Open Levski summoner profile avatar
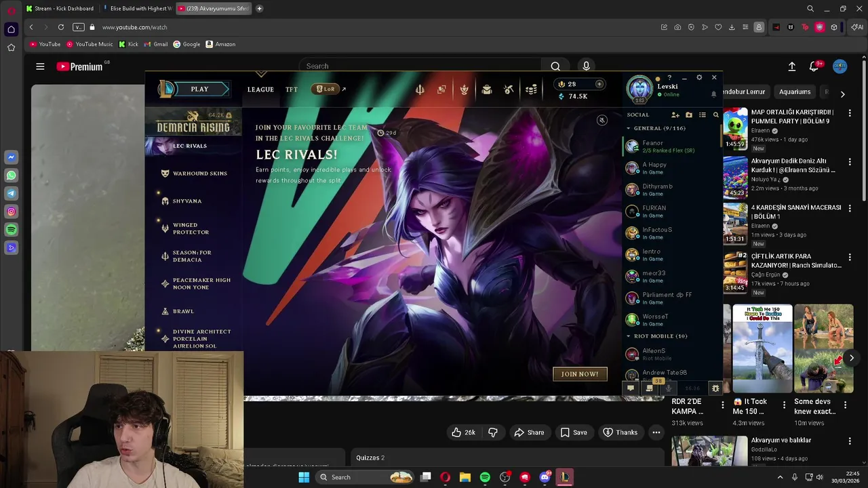Viewport: 868px width, 488px height. pos(639,89)
